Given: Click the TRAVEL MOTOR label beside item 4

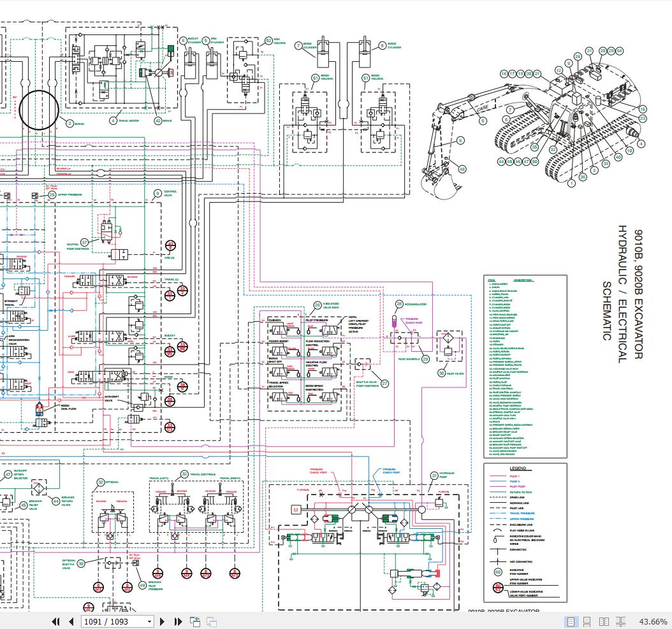Looking at the screenshot, I should tap(129, 121).
